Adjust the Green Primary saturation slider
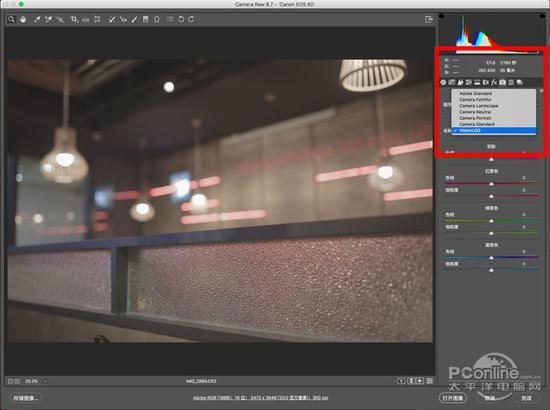Viewport: 550px width, 410px height. [491, 233]
